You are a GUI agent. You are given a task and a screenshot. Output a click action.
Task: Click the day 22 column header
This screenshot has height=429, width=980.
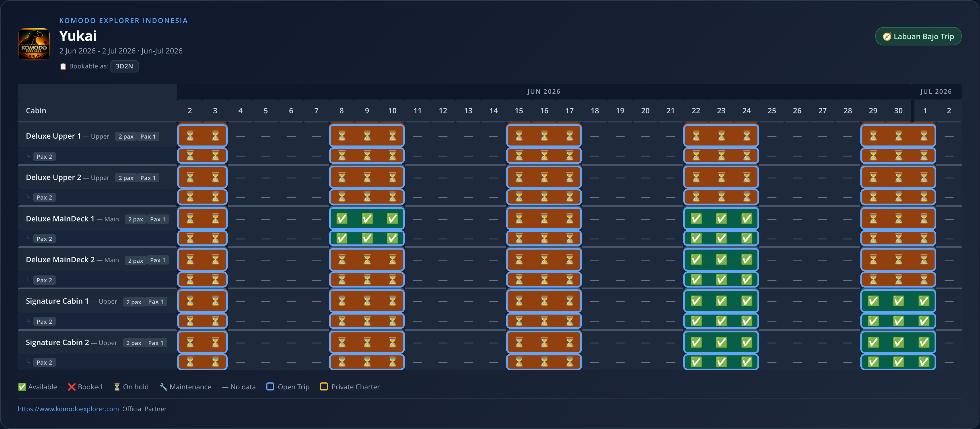[x=696, y=111]
